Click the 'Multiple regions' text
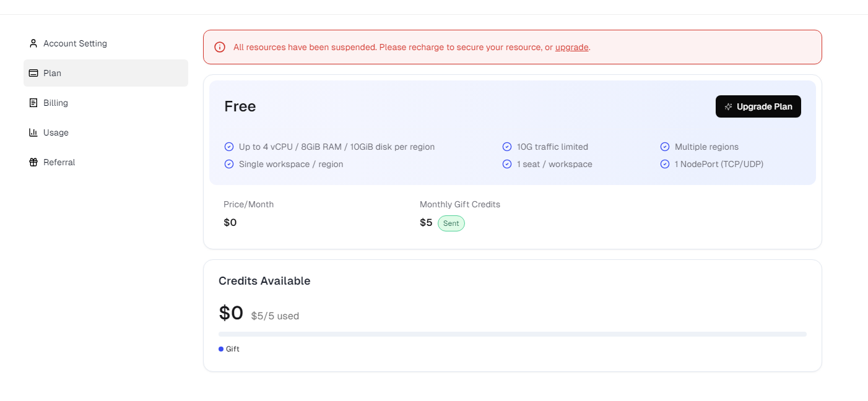Image resolution: width=868 pixels, height=401 pixels. (707, 147)
